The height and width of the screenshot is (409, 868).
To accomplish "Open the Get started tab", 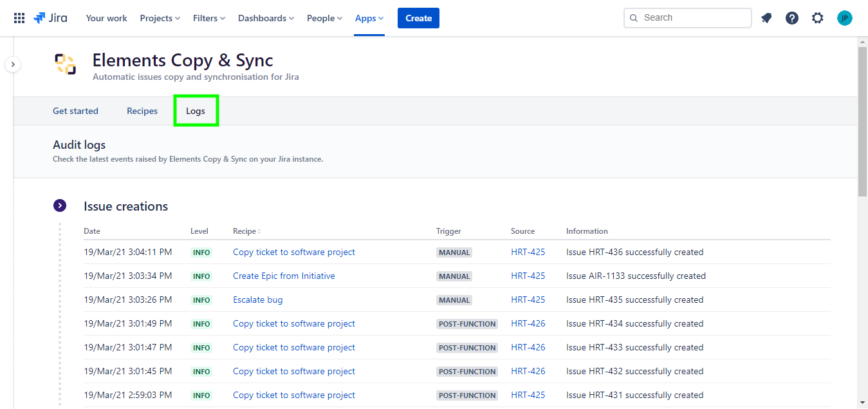I will (x=75, y=110).
